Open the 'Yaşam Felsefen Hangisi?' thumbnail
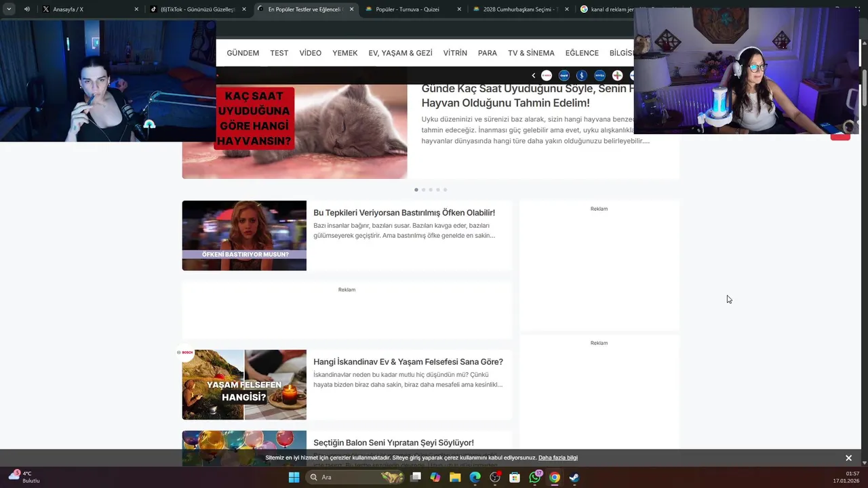Viewport: 868px width, 488px height. [x=244, y=384]
